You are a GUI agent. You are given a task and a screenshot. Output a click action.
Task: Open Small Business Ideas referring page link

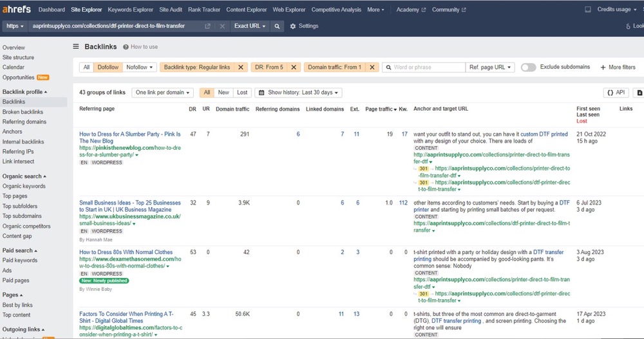pyautogui.click(x=130, y=206)
